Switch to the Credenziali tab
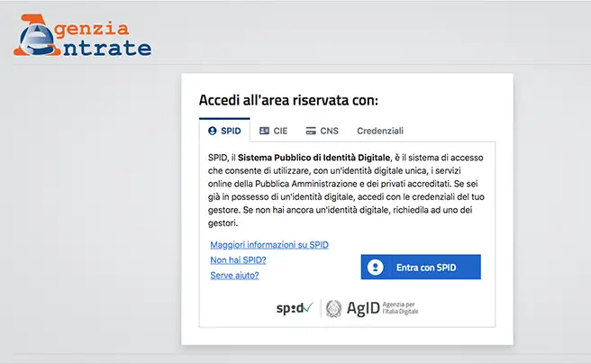Image resolution: width=591 pixels, height=364 pixels. 380,131
